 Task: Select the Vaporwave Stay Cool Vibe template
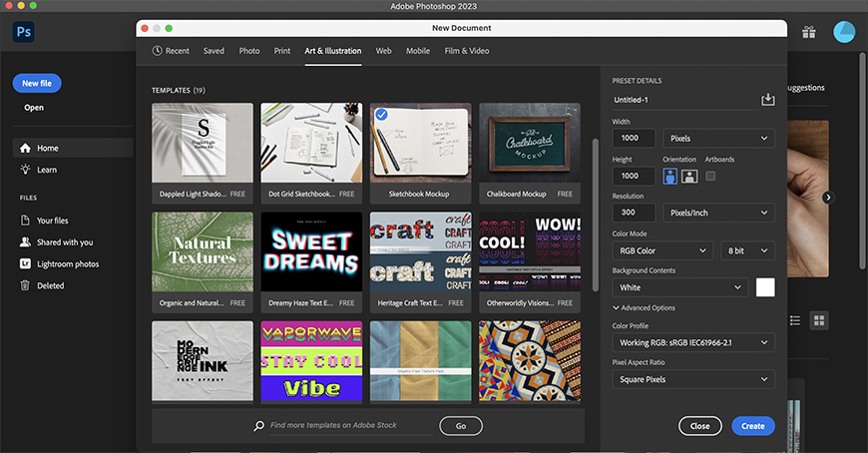pyautogui.click(x=311, y=361)
